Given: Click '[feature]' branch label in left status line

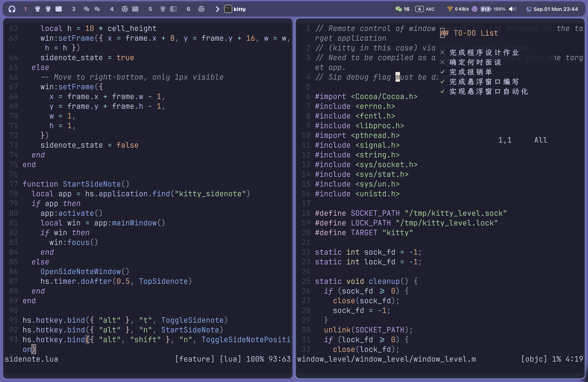Looking at the screenshot, I should point(195,359).
